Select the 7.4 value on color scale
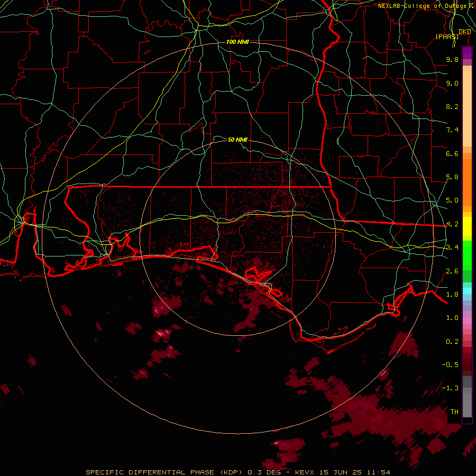476x476 pixels. pyautogui.click(x=452, y=130)
